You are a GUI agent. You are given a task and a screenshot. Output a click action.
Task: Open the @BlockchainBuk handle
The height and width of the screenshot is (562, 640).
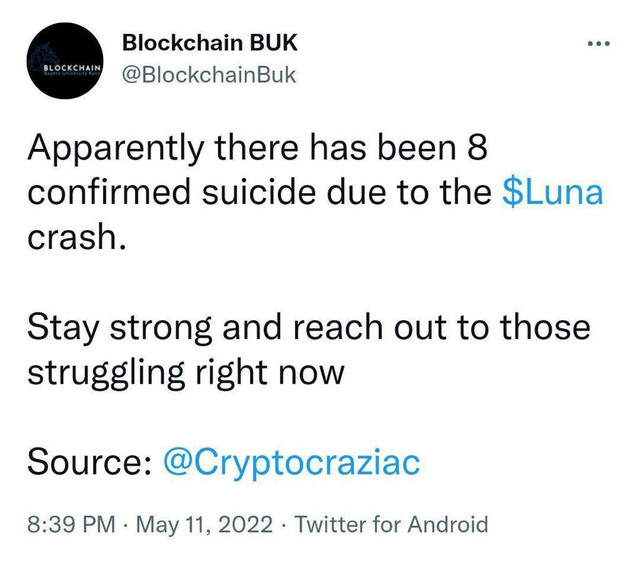[209, 75]
